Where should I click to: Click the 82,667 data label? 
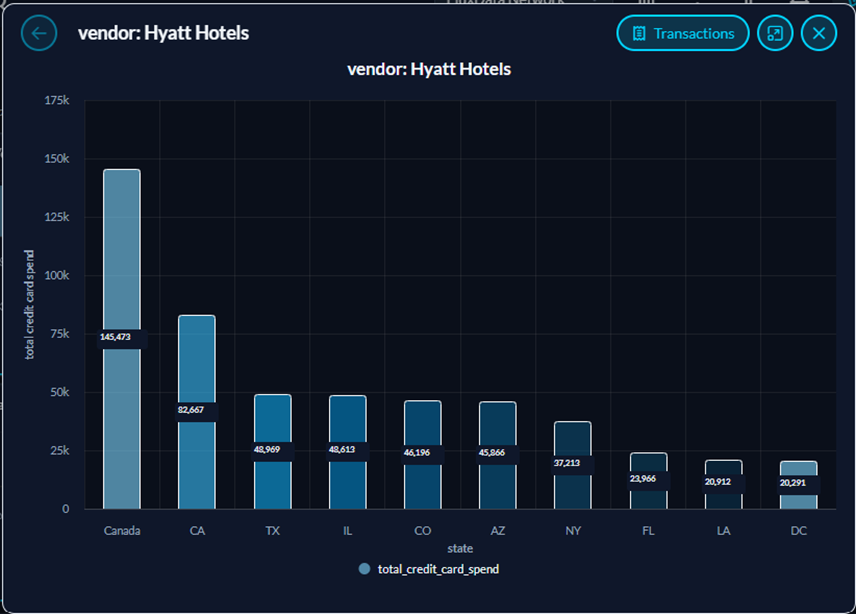[x=191, y=410]
